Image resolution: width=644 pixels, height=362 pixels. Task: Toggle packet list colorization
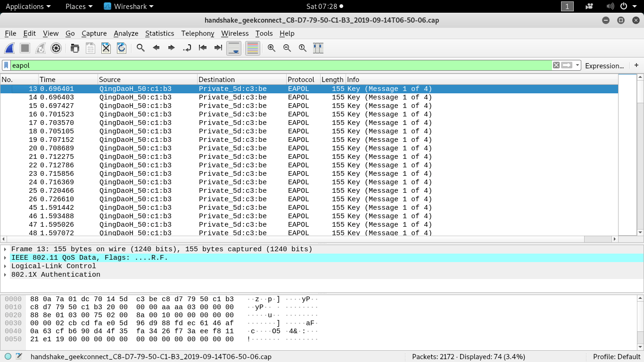[253, 48]
